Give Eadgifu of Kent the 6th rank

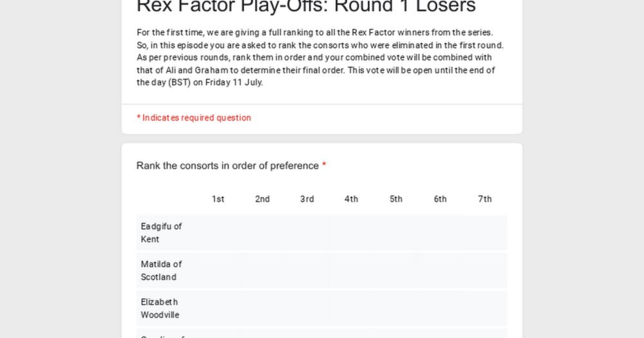(440, 233)
